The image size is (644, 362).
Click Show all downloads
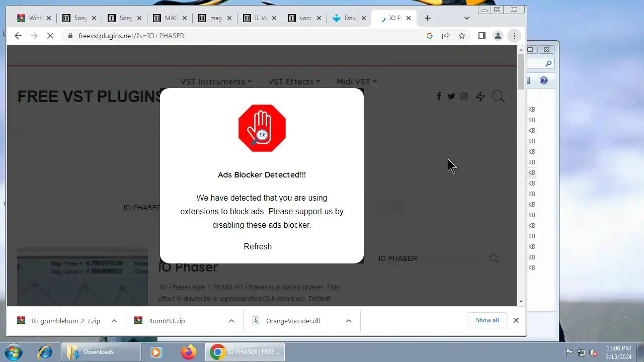pos(488,320)
